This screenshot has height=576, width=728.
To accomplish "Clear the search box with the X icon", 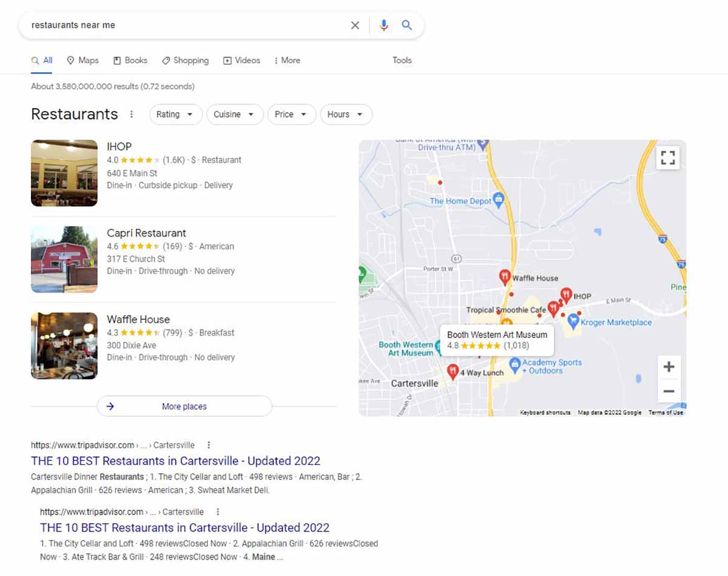I will coord(356,25).
